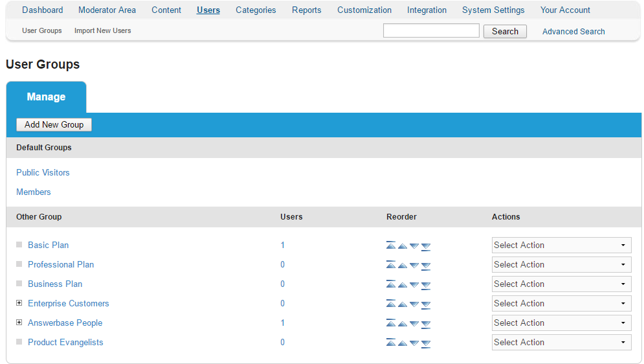
Task: Open System Settings menu
Action: click(x=493, y=10)
